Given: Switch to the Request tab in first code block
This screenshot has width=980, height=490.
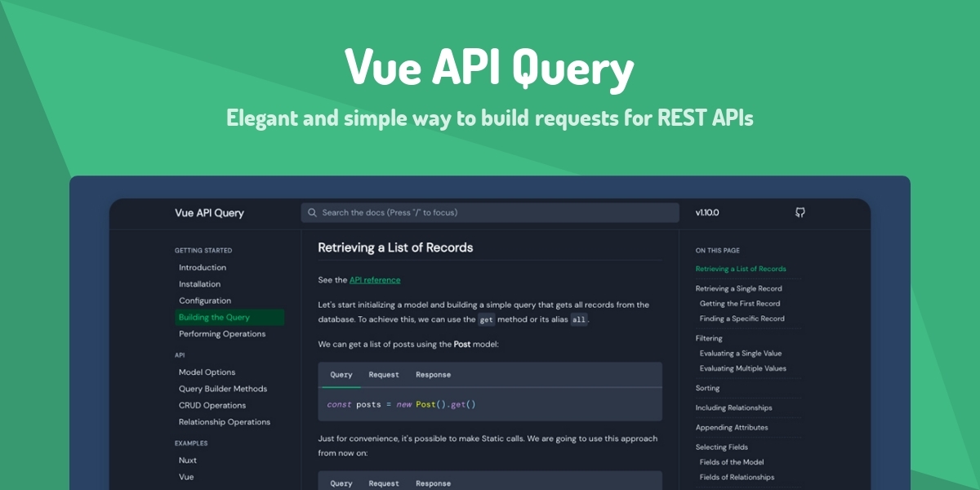Looking at the screenshot, I should coord(384,375).
